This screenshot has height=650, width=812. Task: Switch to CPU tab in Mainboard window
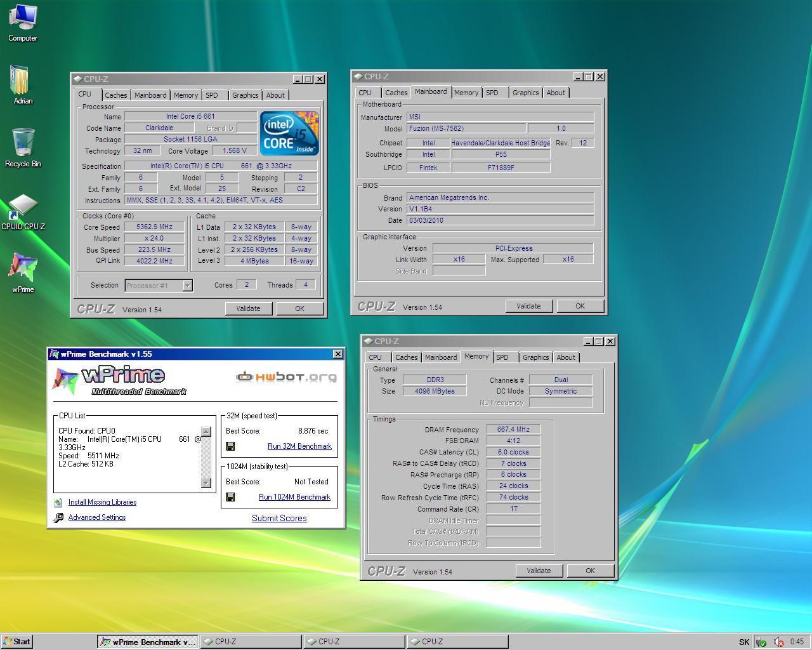pyautogui.click(x=365, y=93)
